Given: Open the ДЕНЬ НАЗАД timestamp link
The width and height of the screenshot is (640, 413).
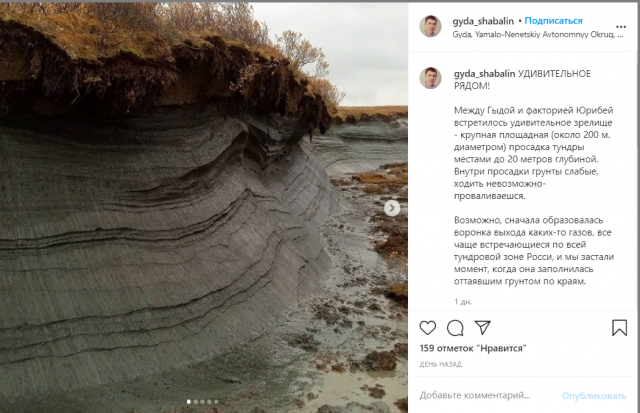Looking at the screenshot, I should (x=440, y=364).
